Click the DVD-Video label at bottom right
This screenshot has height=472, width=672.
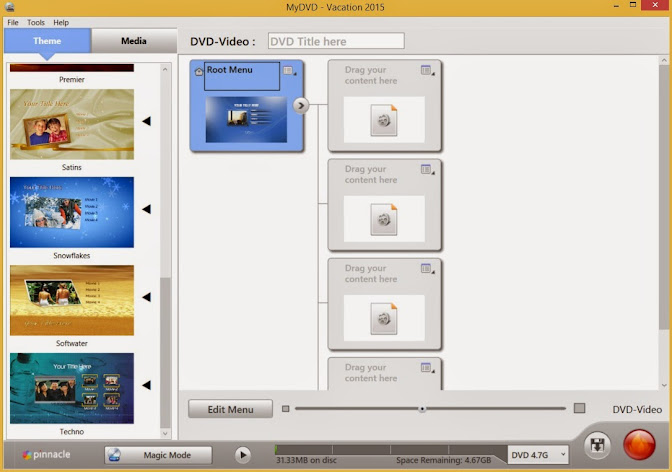(x=637, y=410)
